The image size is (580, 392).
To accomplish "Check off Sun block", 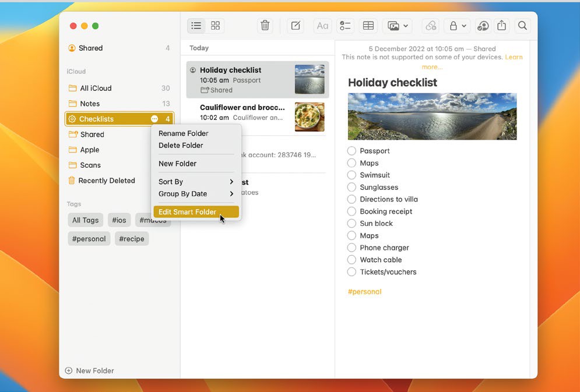I will (x=351, y=224).
